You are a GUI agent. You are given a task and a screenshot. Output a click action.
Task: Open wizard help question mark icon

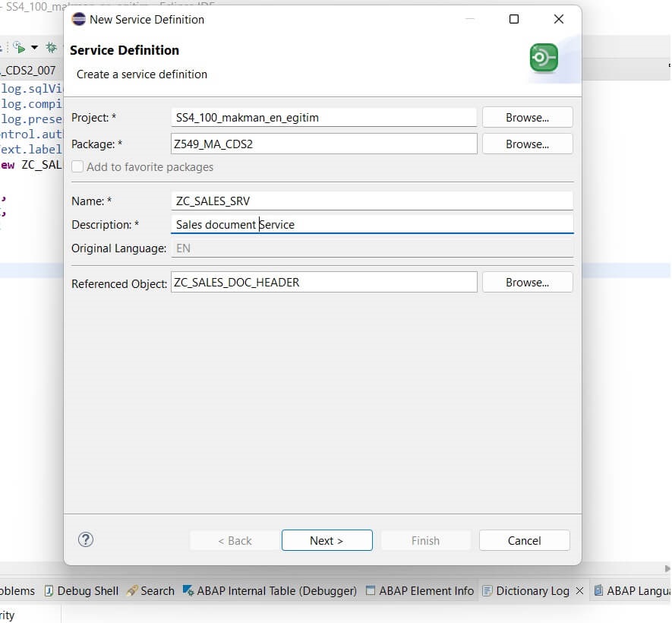pyautogui.click(x=86, y=540)
